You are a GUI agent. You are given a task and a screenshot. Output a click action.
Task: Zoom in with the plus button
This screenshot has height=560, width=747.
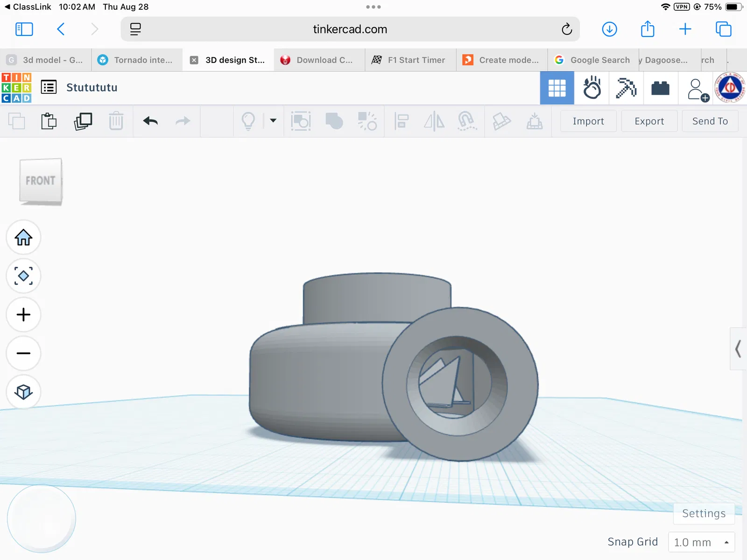coord(23,315)
